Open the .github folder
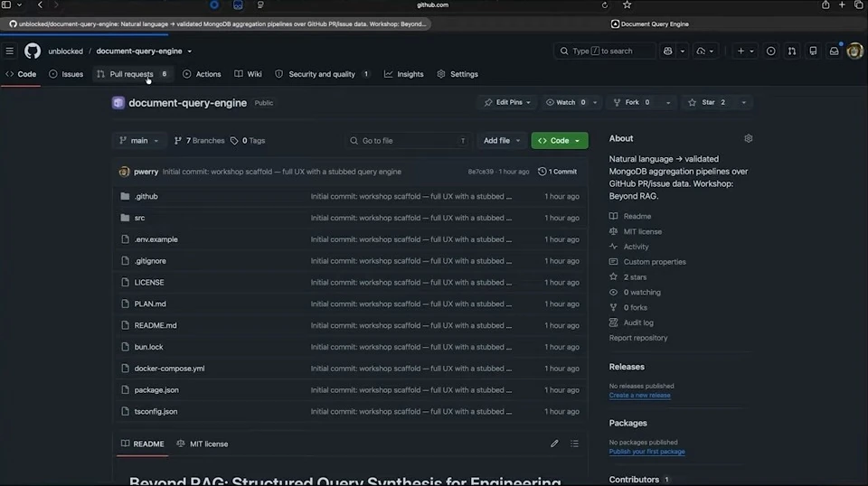This screenshot has height=486, width=868. 146,196
